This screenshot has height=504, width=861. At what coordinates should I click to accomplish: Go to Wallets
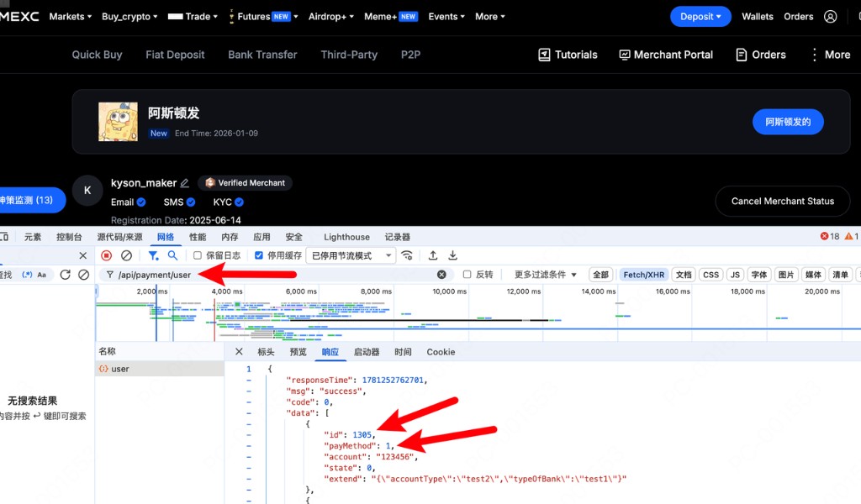tap(758, 17)
